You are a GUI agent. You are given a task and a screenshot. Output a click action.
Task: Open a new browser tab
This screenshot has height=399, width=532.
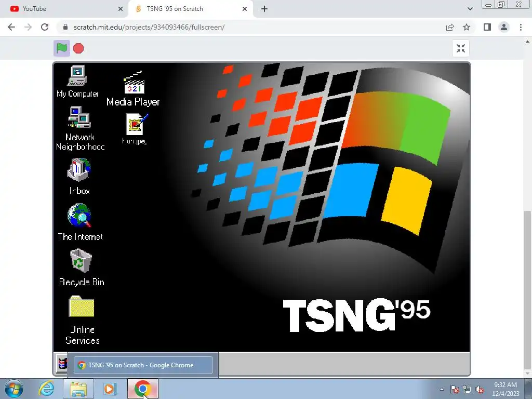coord(264,9)
